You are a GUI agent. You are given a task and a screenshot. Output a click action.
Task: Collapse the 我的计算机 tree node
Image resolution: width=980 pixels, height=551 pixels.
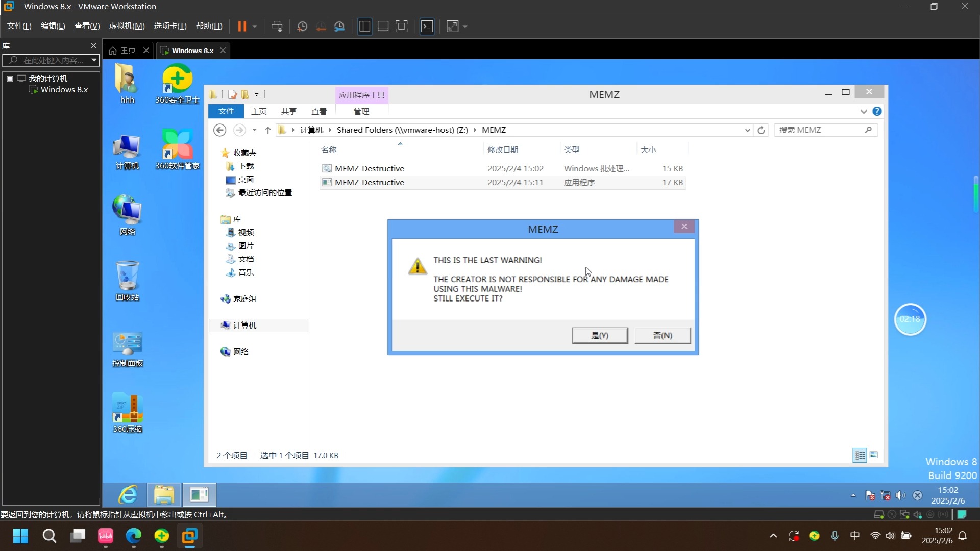point(10,79)
